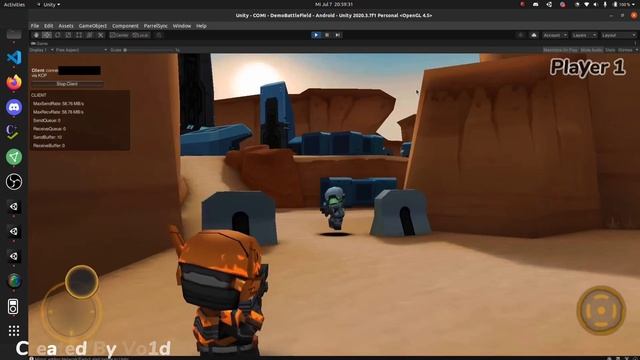Image resolution: width=640 pixels, height=360 pixels.
Task: Select the combined Transform tool
Action: point(89,35)
